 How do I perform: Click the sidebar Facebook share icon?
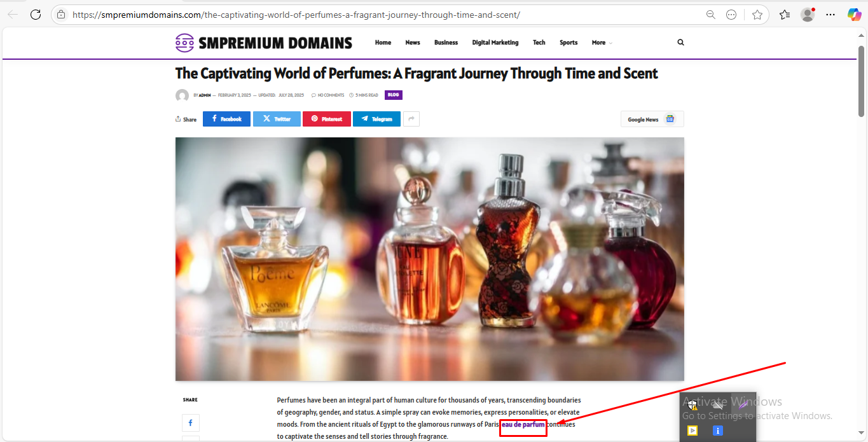190,423
